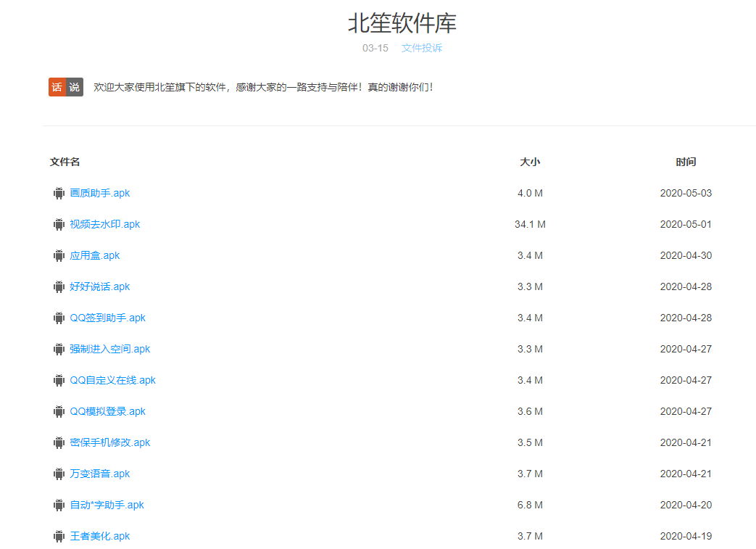Screen dimensions: 756x549
Task: Open the 文件投诉 link
Action: pyautogui.click(x=422, y=48)
